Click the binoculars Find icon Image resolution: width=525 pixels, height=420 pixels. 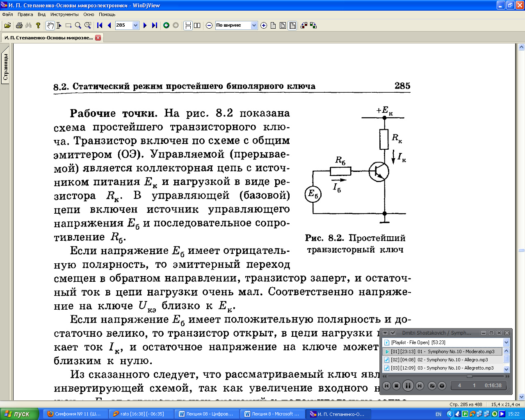coord(29,25)
